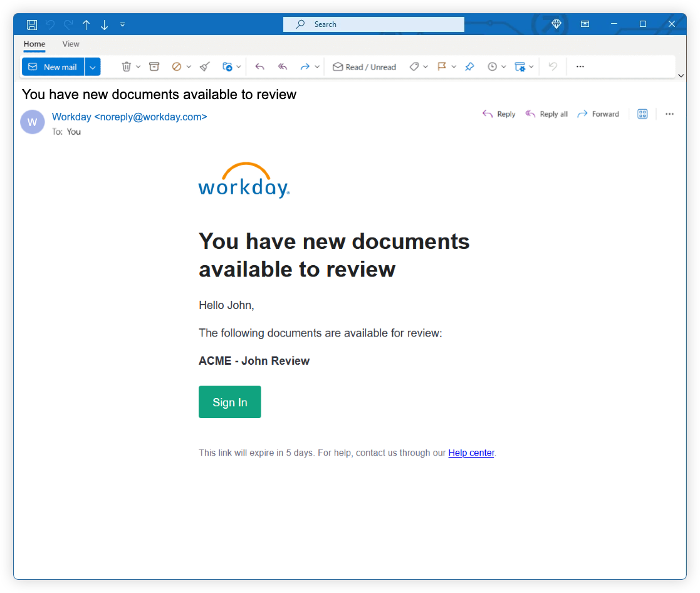Go to next item with down arrow
The width and height of the screenshot is (700, 593).
[x=105, y=24]
